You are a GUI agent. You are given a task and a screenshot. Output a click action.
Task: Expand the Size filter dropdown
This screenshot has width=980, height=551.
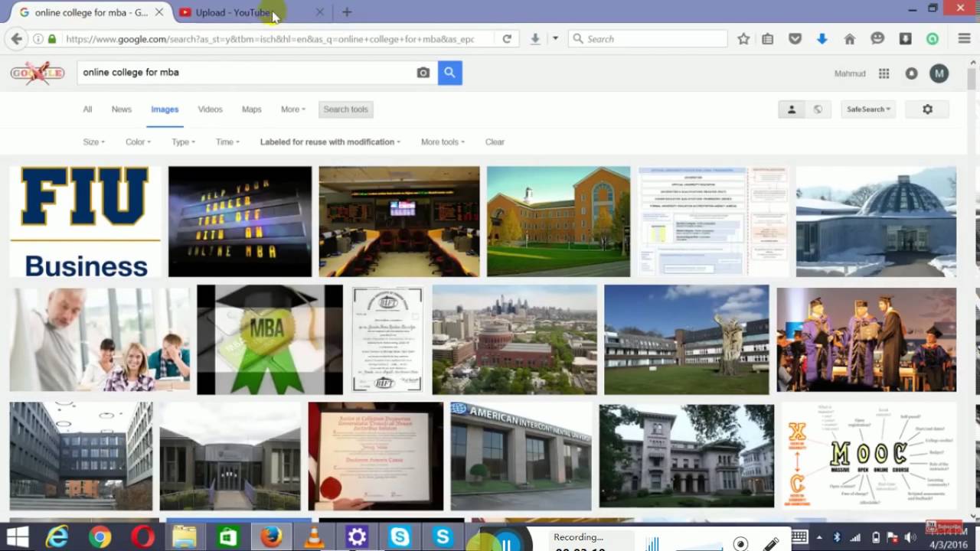[93, 142]
